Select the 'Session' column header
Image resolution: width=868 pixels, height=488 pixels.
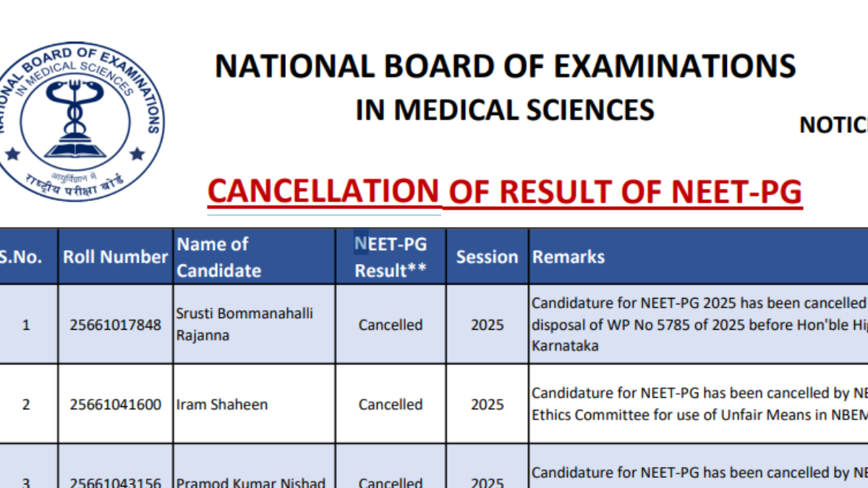(487, 257)
